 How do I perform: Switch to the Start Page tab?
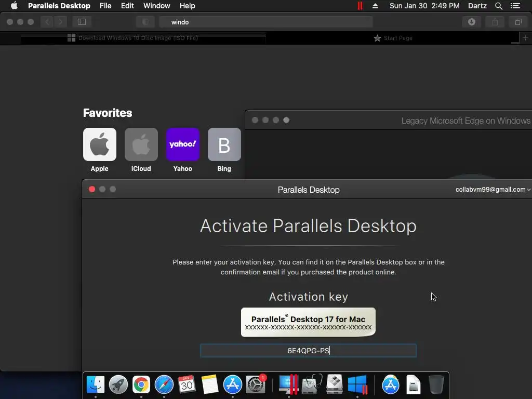pos(393,37)
